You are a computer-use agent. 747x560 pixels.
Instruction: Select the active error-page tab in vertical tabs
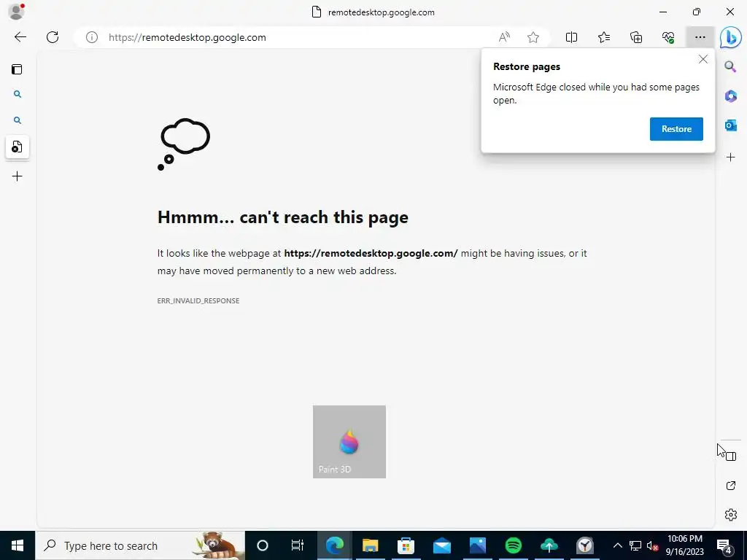pyautogui.click(x=18, y=147)
